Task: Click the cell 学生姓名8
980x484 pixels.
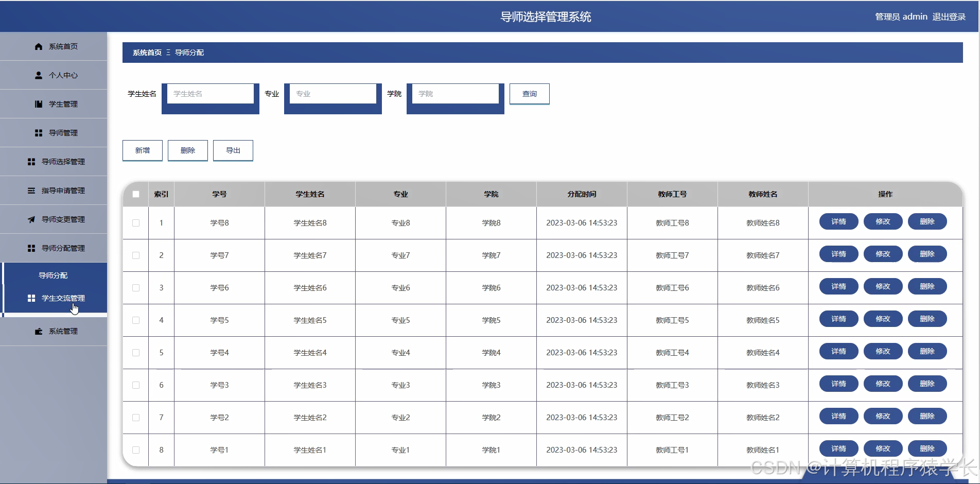Action: tap(310, 223)
